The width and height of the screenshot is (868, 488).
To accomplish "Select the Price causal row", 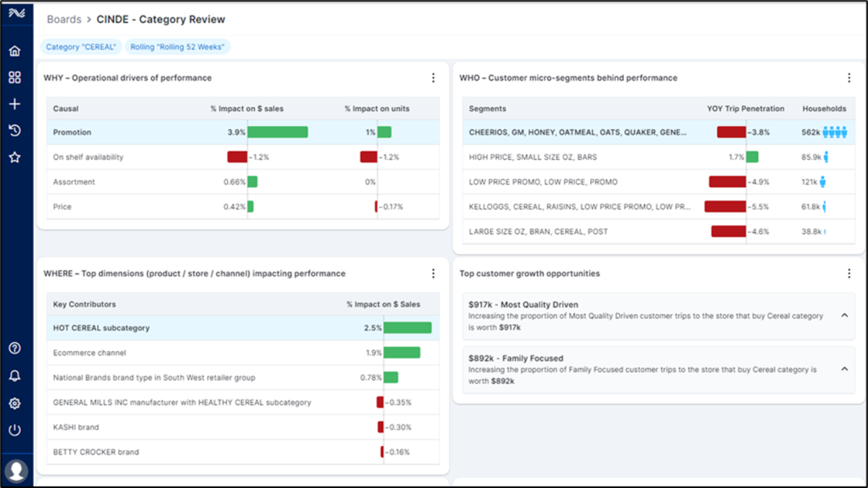I will (x=243, y=207).
